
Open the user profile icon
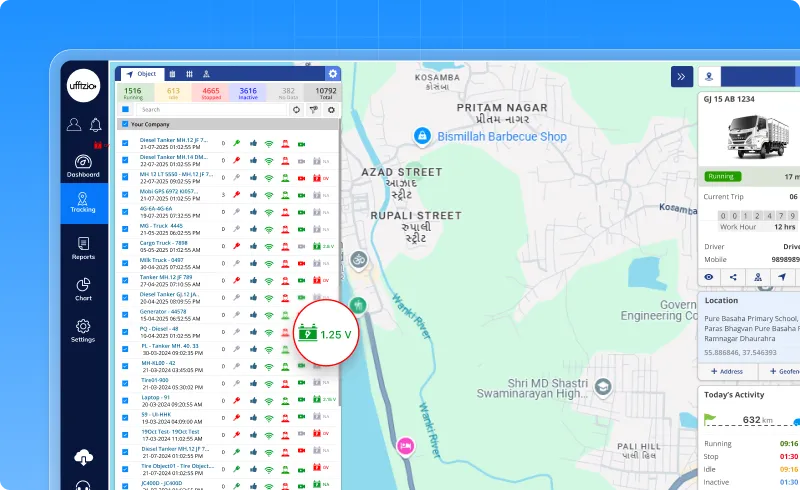(x=73, y=125)
